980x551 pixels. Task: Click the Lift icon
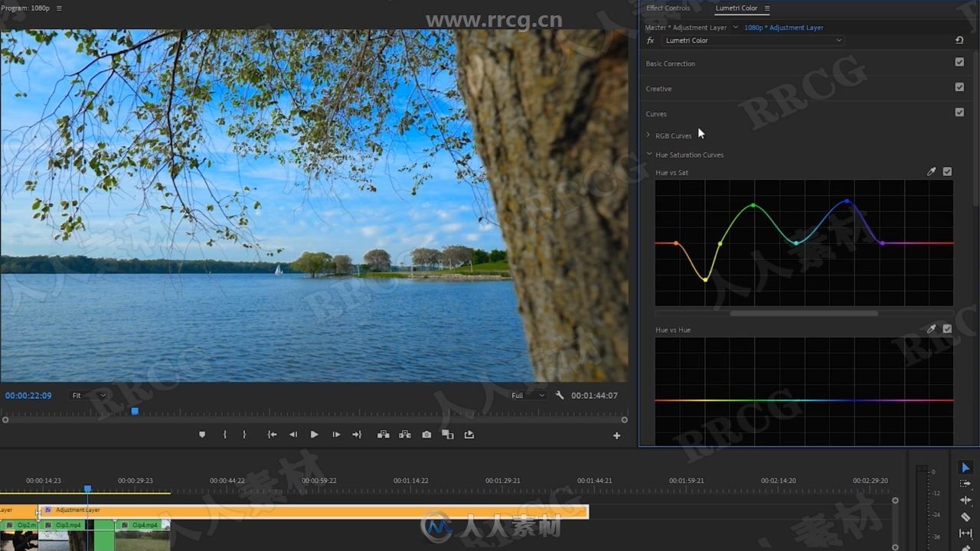(384, 435)
